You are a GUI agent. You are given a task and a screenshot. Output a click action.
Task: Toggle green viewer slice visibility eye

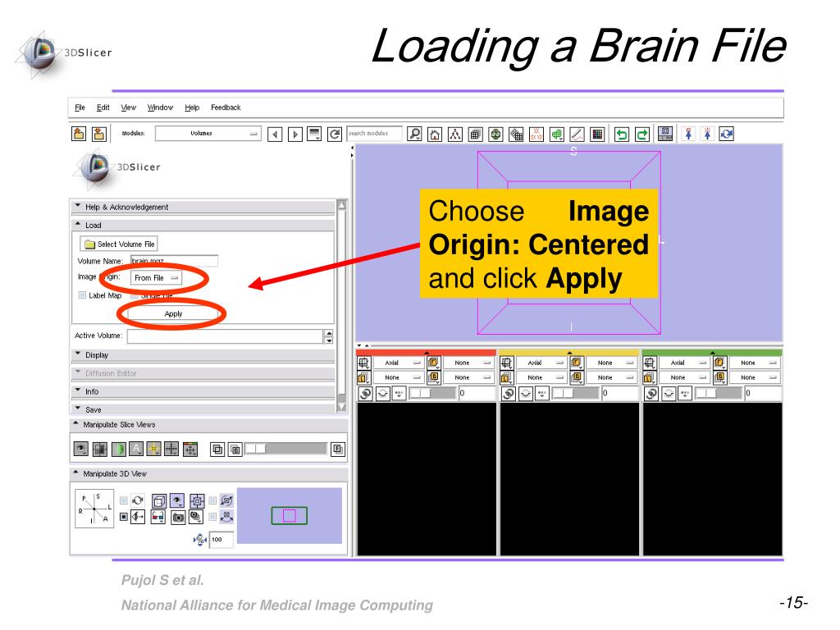coord(669,393)
